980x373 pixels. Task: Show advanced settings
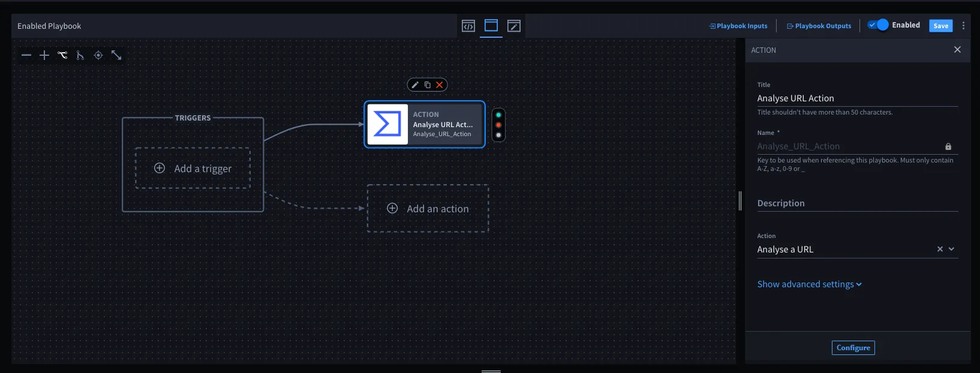pyautogui.click(x=809, y=284)
